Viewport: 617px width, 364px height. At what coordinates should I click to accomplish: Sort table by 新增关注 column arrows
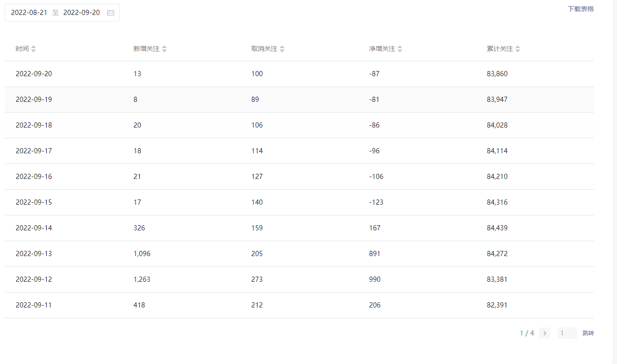click(165, 49)
